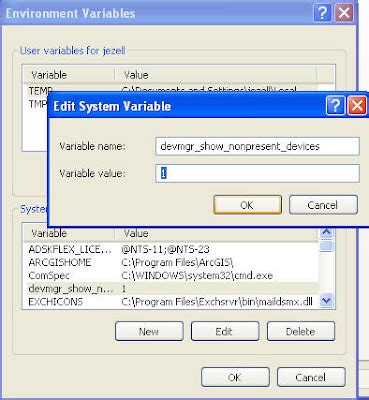369x400 pixels.
Task: Click the Variable name input field
Action: (257, 146)
